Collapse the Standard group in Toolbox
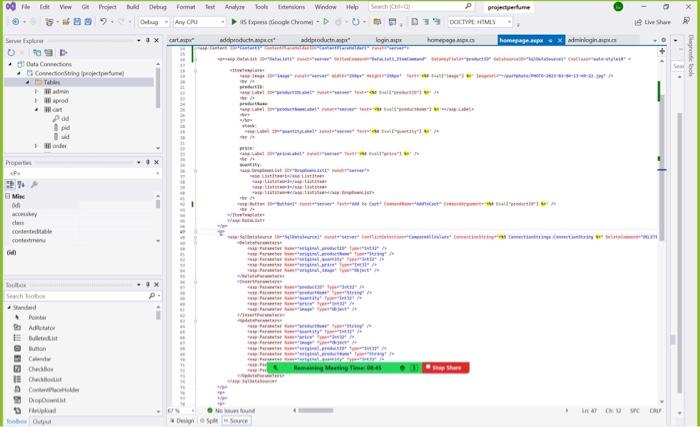Image resolution: width=700 pixels, height=427 pixels. coord(9,307)
